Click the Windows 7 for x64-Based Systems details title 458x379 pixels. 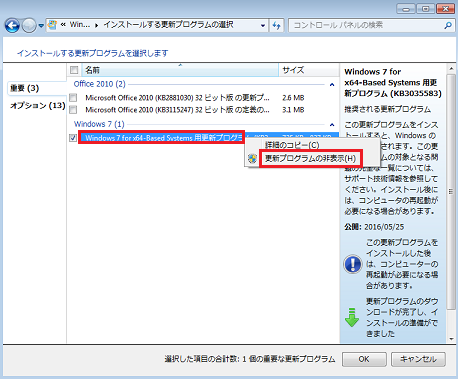click(x=393, y=82)
